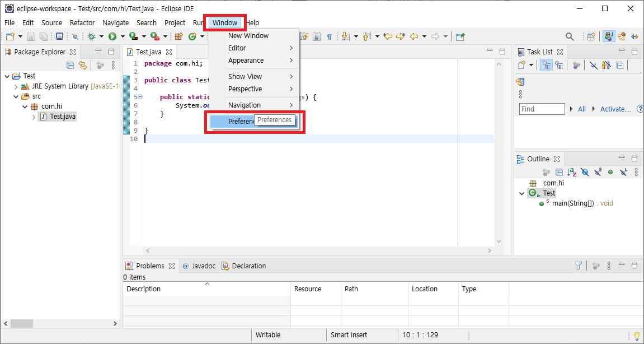Toggle Hide Local Types in Outline
Viewport: 644px width, 344px height.
point(623,172)
